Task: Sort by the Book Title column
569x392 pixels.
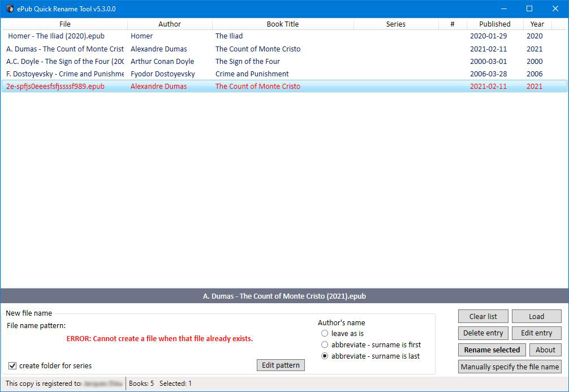Action: pyautogui.click(x=283, y=24)
